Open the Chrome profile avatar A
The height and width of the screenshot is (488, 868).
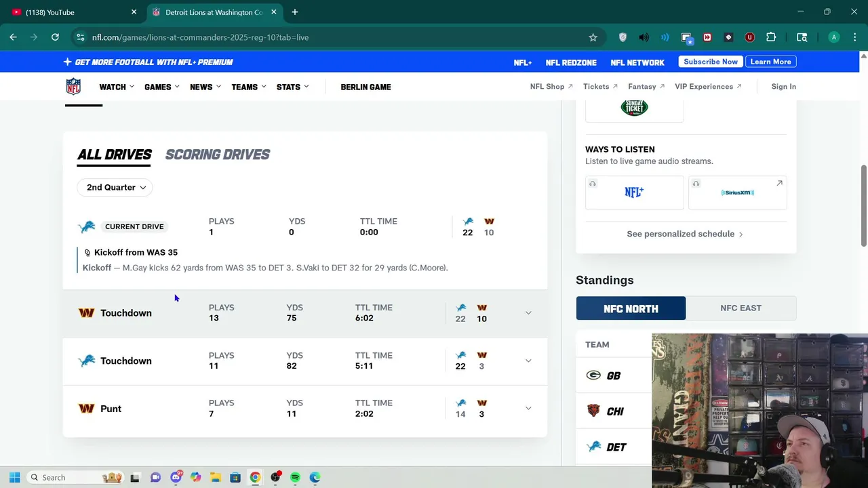click(x=834, y=37)
